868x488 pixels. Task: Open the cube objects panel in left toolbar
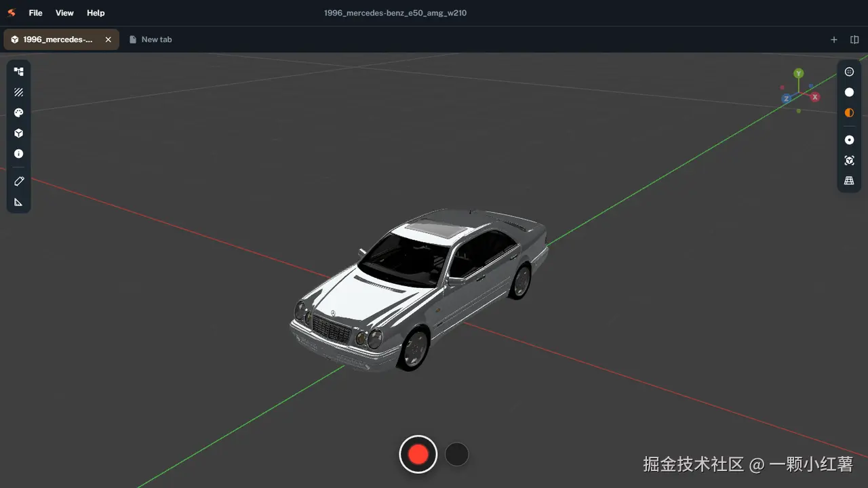[x=18, y=134]
